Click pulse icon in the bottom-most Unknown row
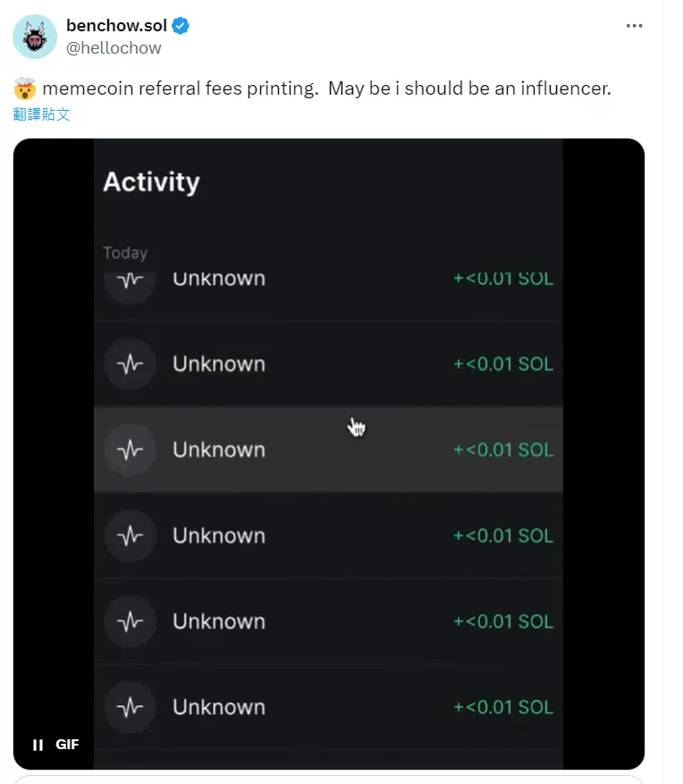Image resolution: width=683 pixels, height=784 pixels. click(131, 707)
